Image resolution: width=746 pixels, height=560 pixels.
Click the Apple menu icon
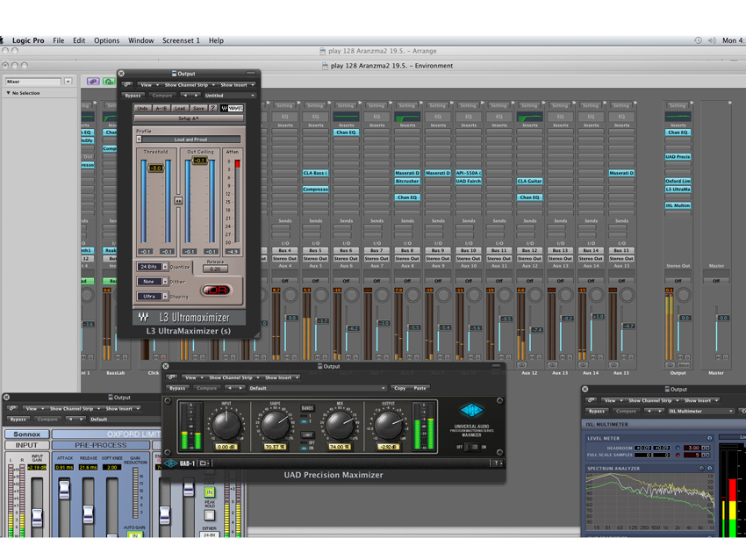coord(2,40)
